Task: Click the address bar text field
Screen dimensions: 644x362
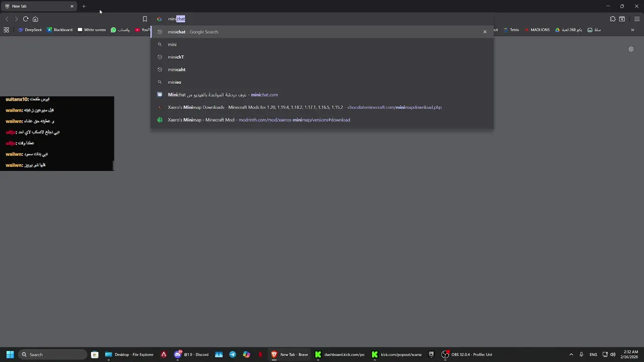Action: (x=322, y=19)
